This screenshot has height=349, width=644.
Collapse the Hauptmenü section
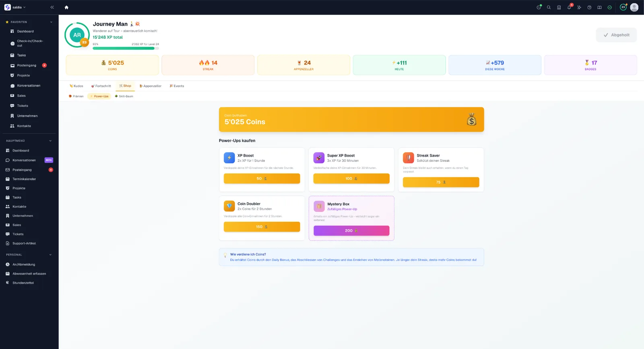coord(50,141)
